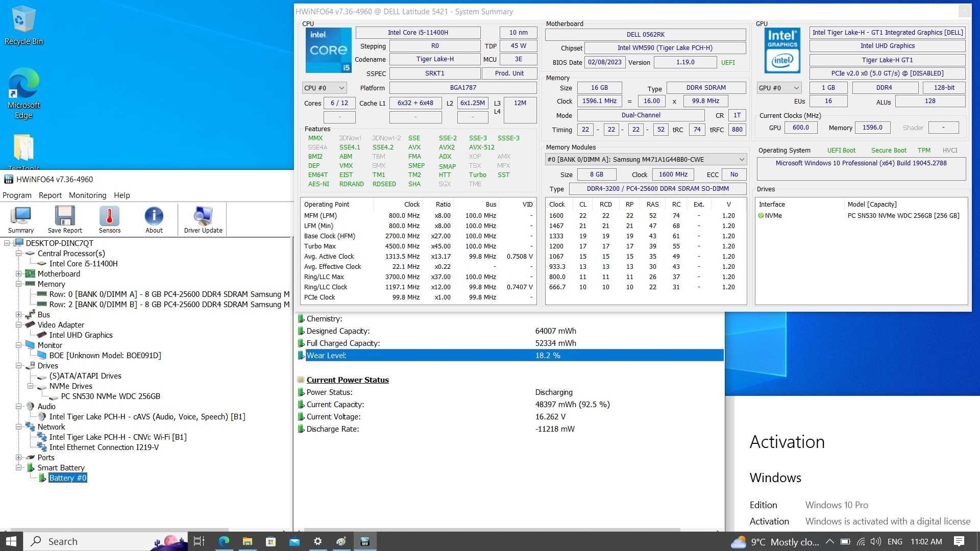
Task: Select PC SN530 NVMe WDC 256GB item
Action: tap(110, 396)
